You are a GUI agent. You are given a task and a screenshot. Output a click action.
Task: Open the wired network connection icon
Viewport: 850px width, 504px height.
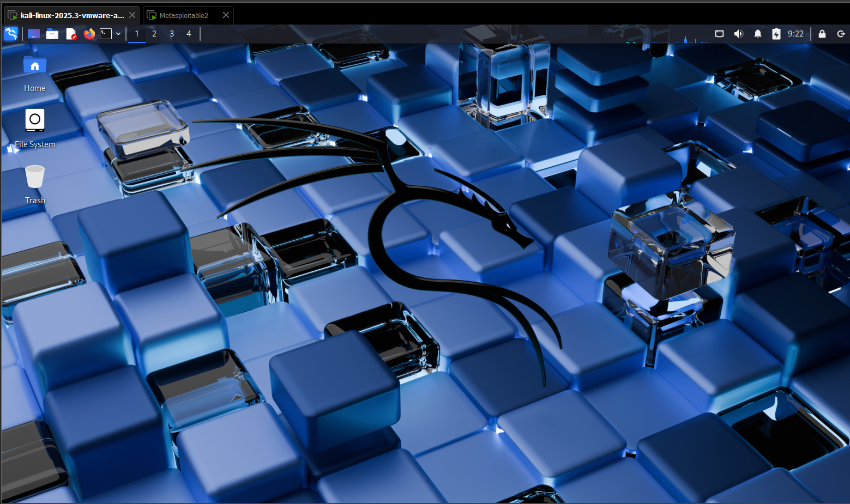(720, 34)
